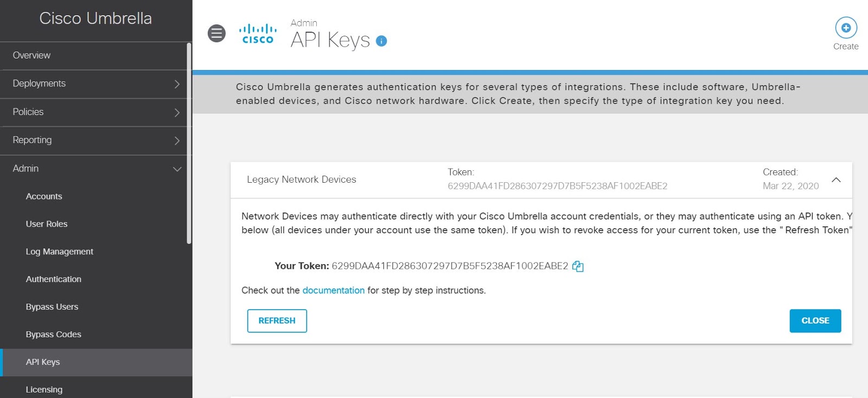Image resolution: width=868 pixels, height=398 pixels.
Task: Copy the token with the clipboard icon
Action: pos(578,266)
